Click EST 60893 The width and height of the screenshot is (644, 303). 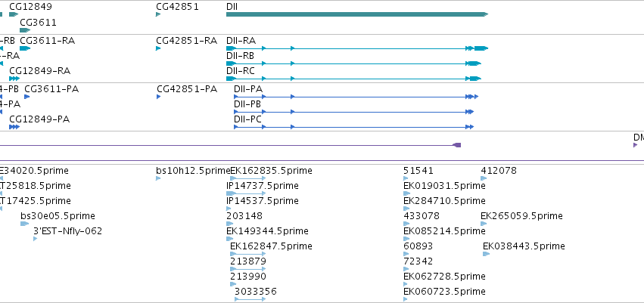(406, 254)
